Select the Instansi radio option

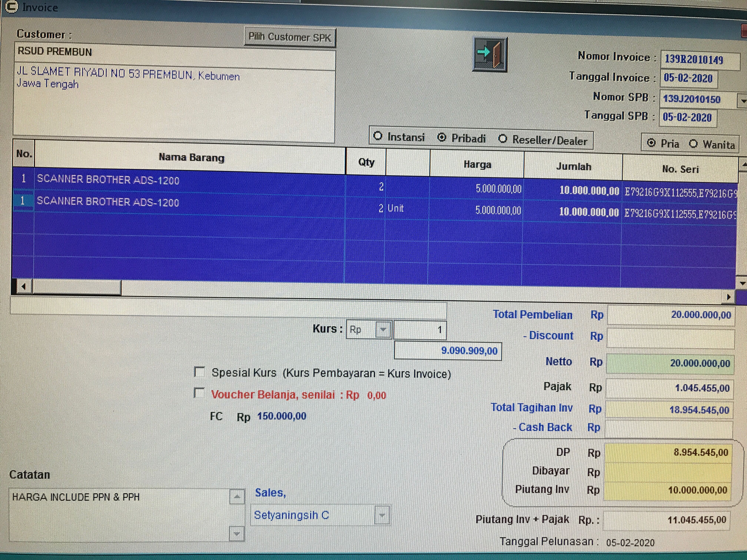378,136
